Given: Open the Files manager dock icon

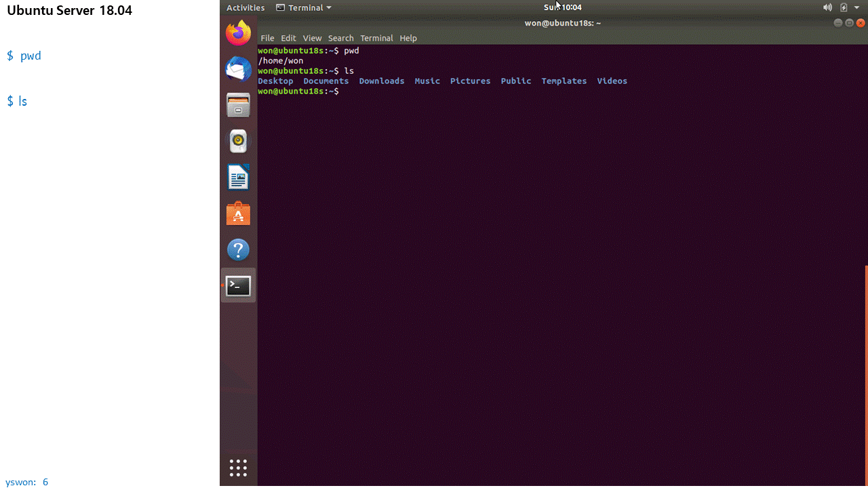Looking at the screenshot, I should click(x=238, y=105).
